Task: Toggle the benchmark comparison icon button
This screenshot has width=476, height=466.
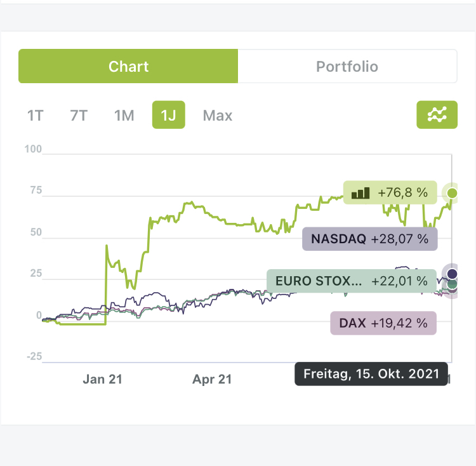Action: pyautogui.click(x=437, y=115)
